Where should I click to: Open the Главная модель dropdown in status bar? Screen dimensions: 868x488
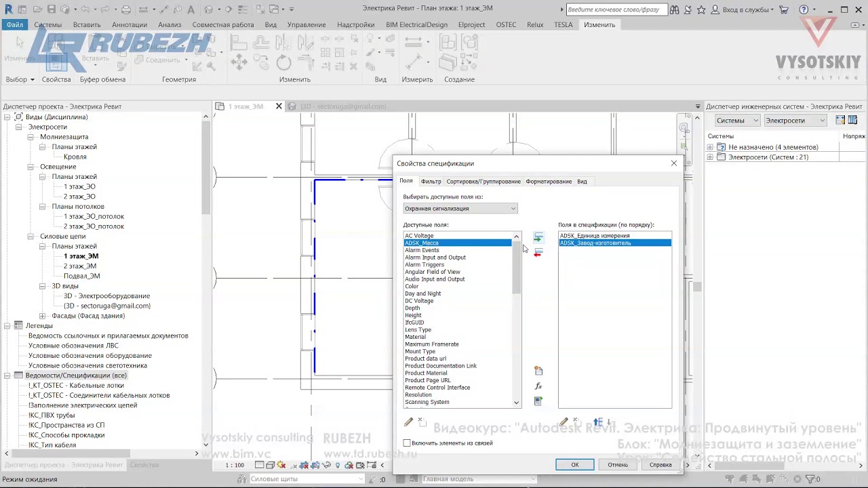[x=478, y=479]
